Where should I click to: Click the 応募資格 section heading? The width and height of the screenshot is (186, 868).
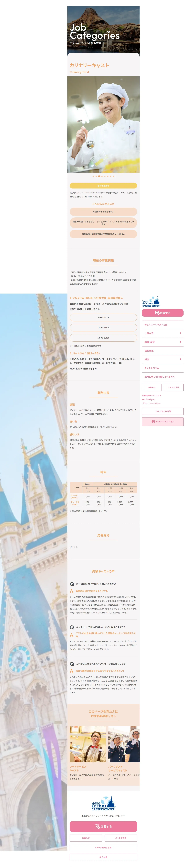(103, 535)
